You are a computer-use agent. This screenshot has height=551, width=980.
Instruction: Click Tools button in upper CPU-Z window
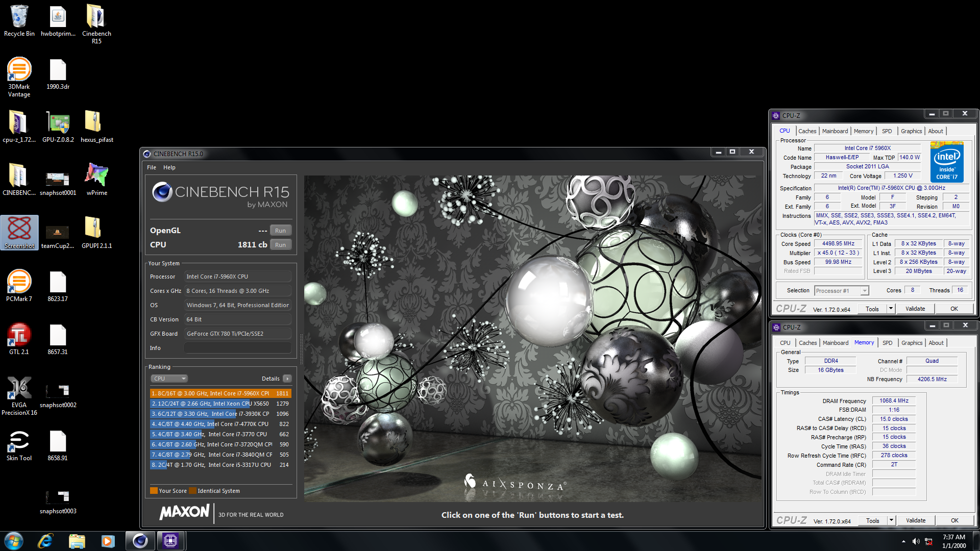(872, 309)
